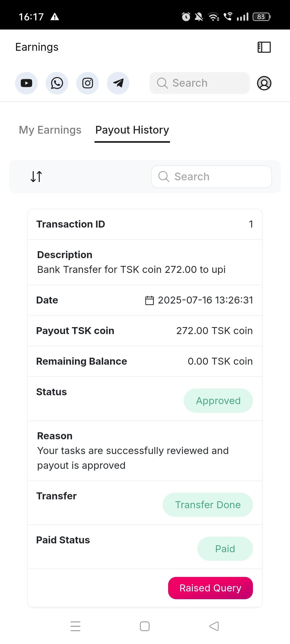
Task: Click the Paid status badge
Action: pos(225,549)
